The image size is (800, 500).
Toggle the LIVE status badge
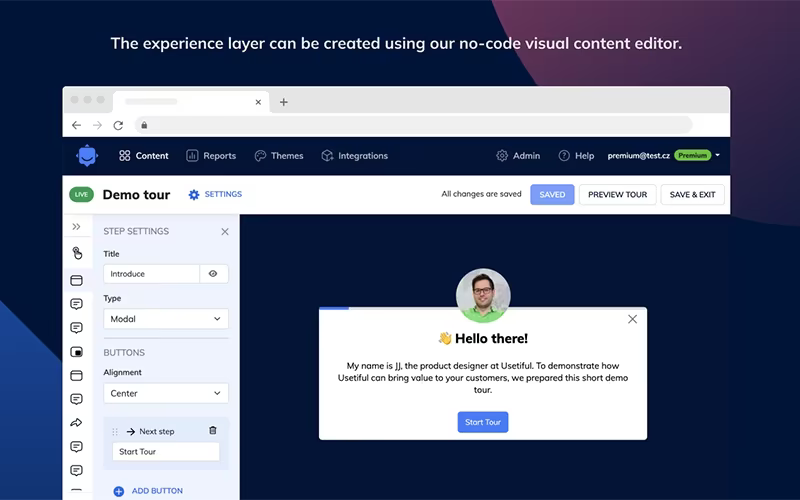(x=82, y=194)
